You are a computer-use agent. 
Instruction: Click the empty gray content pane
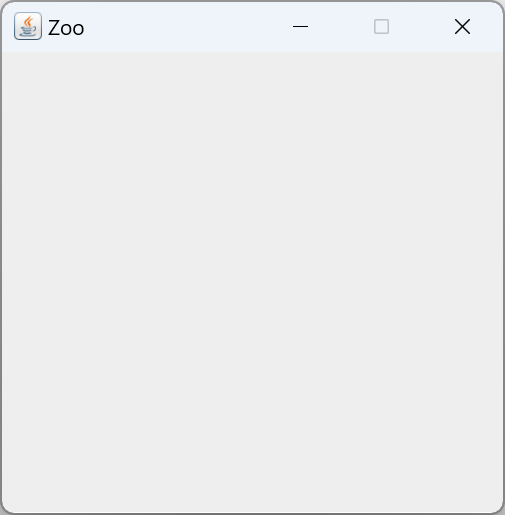252,282
